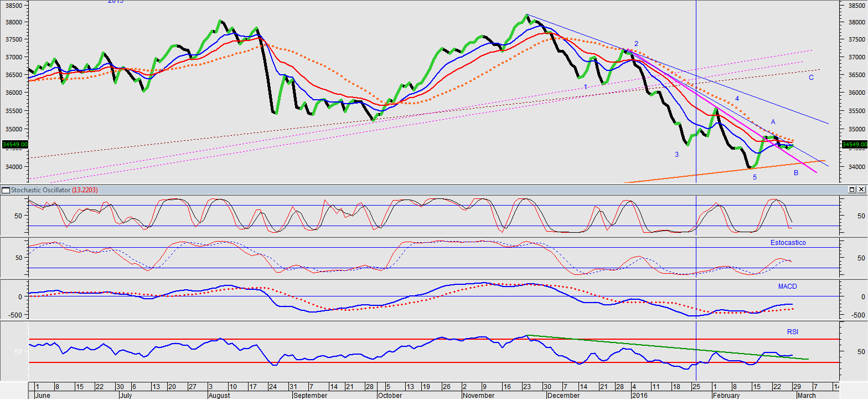Select the MACD indicator label
Viewport: 868px width, 399px height.
tap(789, 287)
